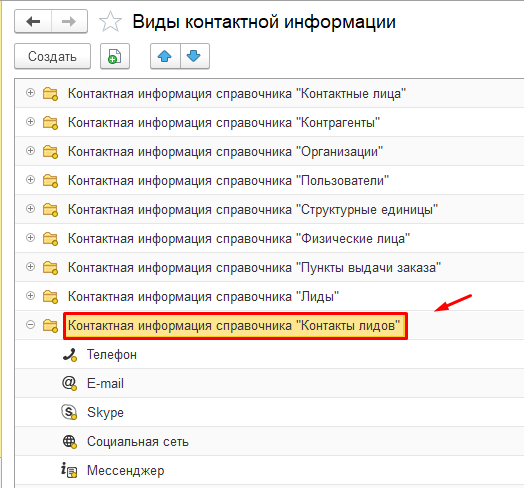Move item down with blue arrow
The height and width of the screenshot is (488, 524).
194,56
